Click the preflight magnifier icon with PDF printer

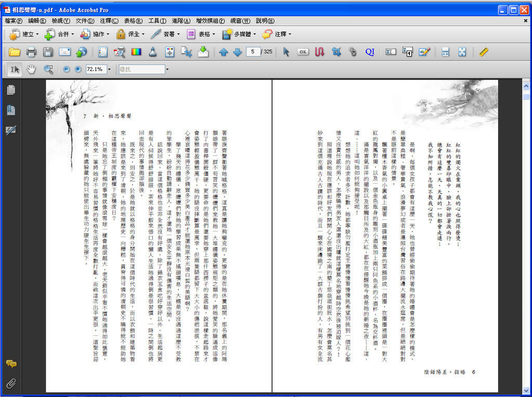coord(119,52)
